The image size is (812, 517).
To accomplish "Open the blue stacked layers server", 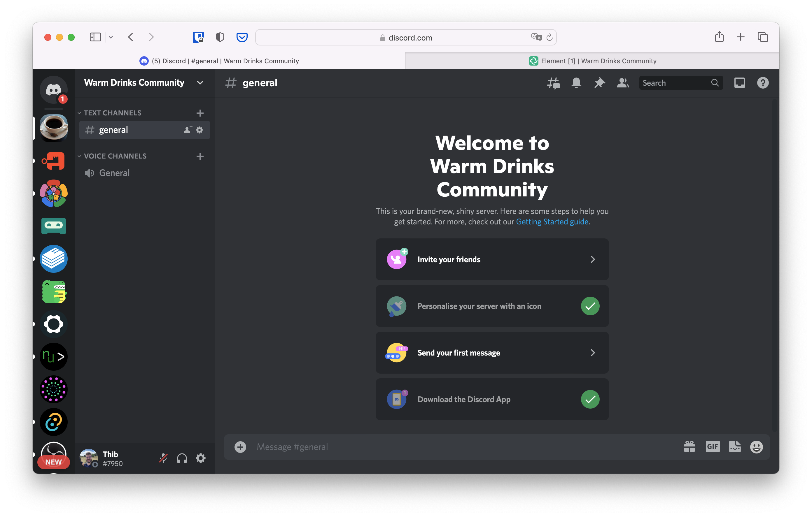I will [x=54, y=259].
